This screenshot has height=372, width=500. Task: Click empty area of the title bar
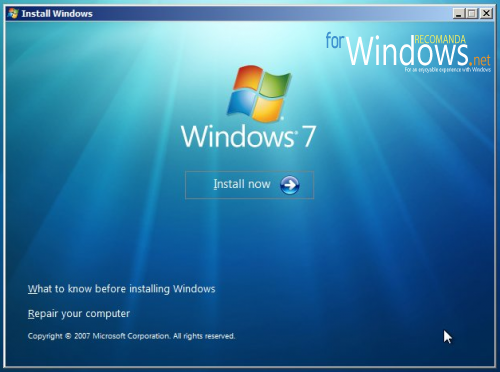tap(267, 14)
